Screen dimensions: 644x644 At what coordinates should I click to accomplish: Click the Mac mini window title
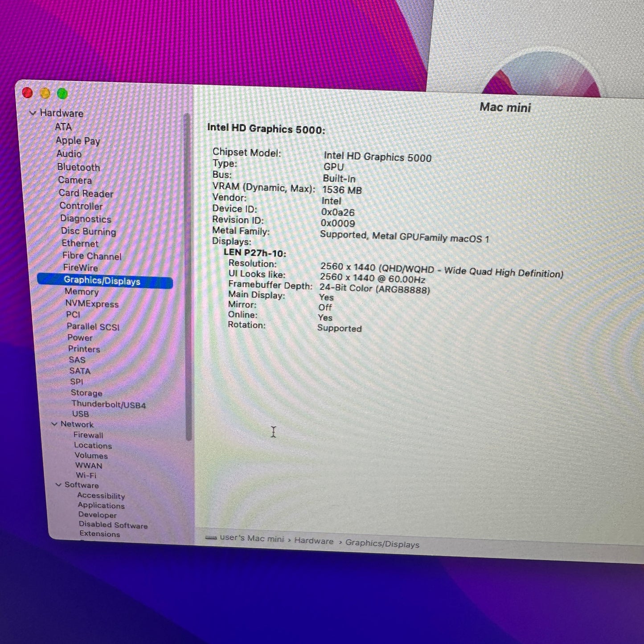coord(505,107)
